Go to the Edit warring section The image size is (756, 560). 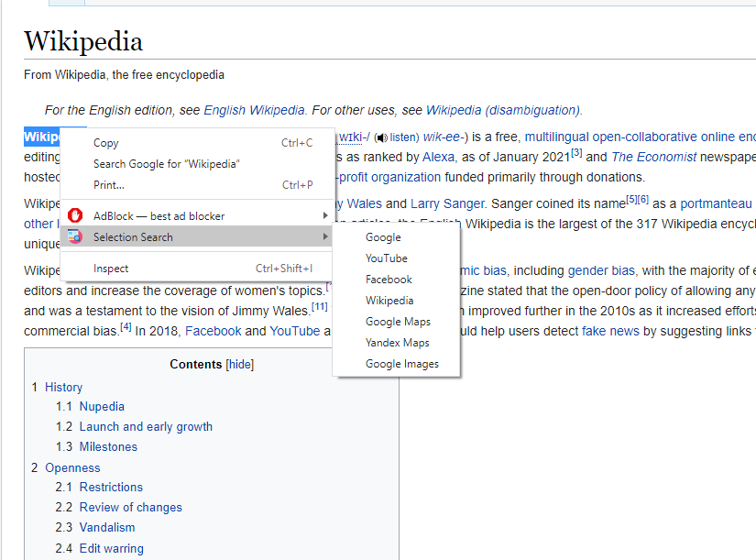click(x=111, y=548)
